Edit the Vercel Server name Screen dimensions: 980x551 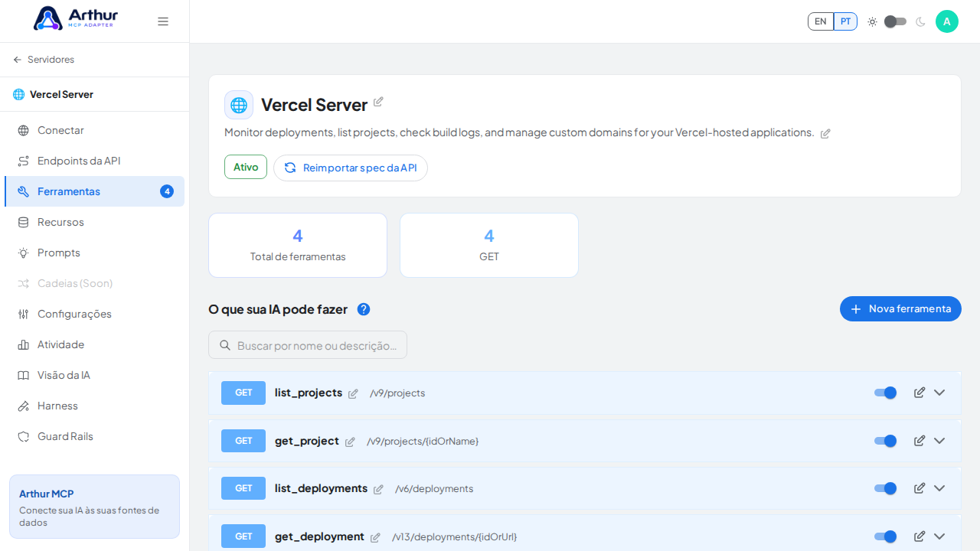[x=378, y=102]
